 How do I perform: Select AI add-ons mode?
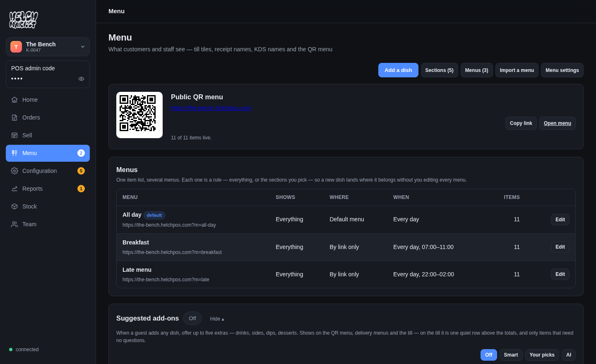click(x=569, y=355)
